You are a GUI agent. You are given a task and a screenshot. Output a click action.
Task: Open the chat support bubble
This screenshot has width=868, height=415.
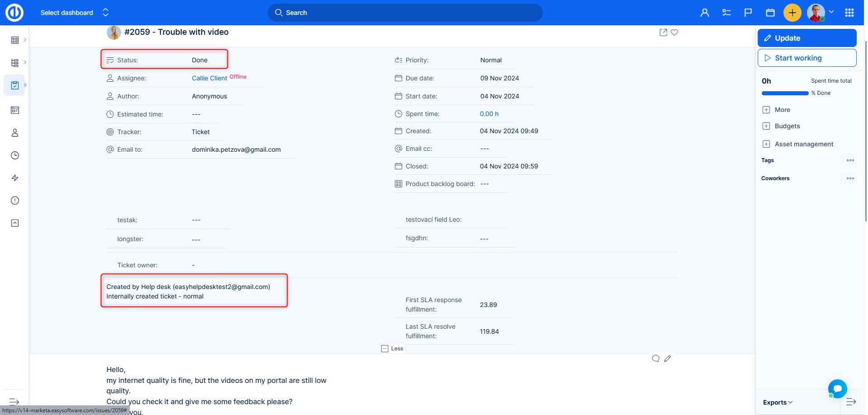[837, 388]
